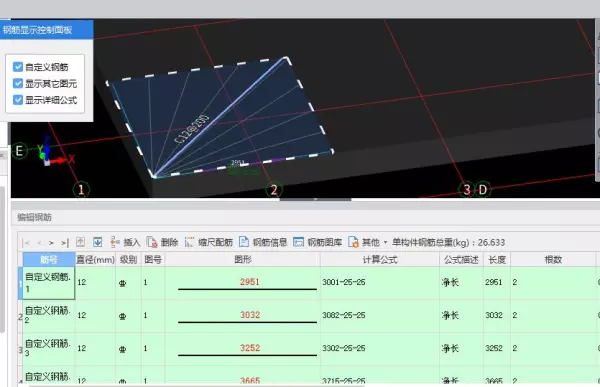Click the shape value 2951

250,282
